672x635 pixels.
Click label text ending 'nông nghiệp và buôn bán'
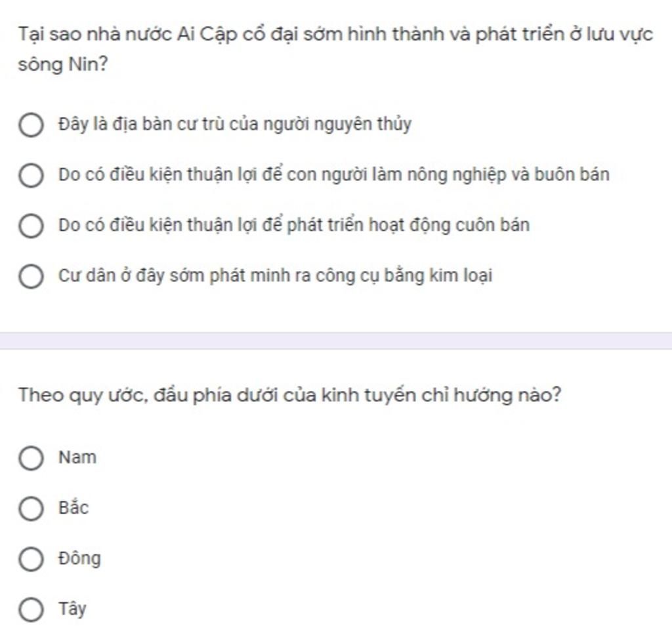(x=334, y=174)
